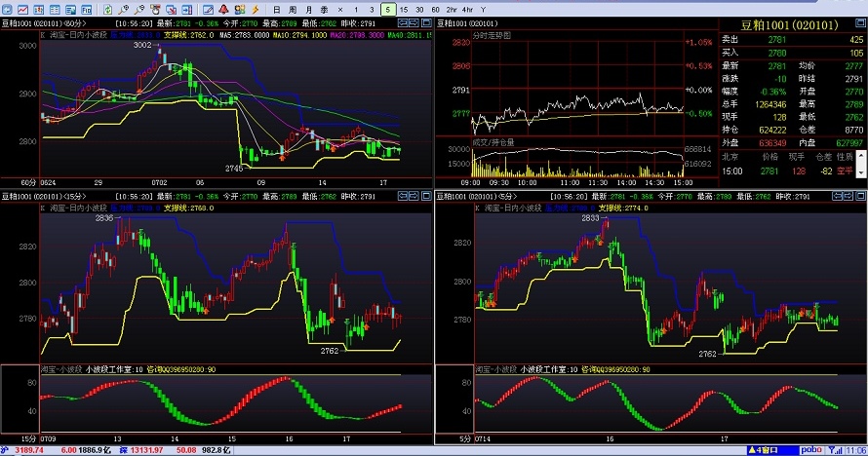Click the 沪 3189.74 index in status bar

(22, 450)
